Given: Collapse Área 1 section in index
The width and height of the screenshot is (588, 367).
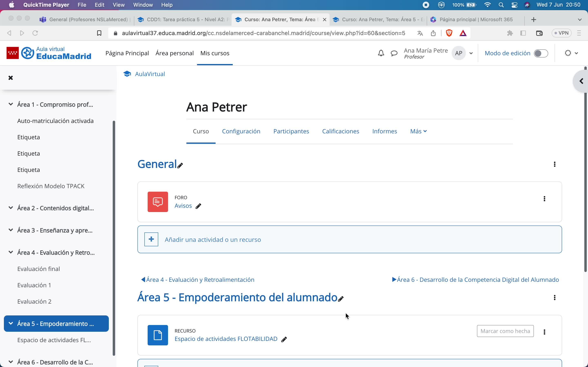Looking at the screenshot, I should coord(11,104).
